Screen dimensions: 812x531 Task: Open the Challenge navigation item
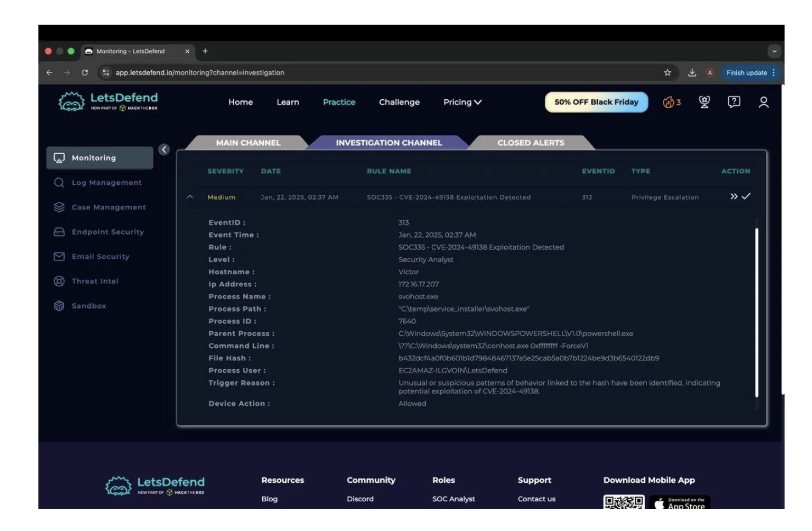(x=399, y=102)
